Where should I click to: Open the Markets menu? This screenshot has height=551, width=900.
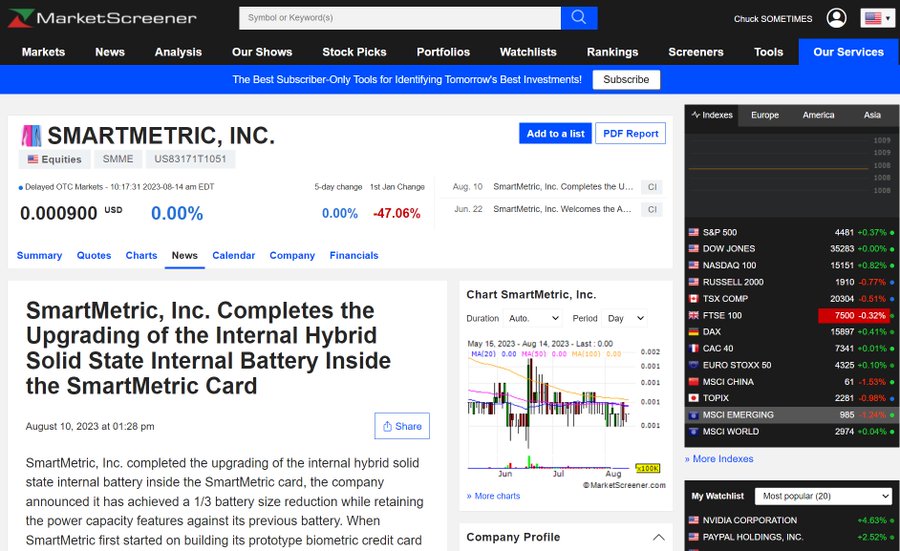coord(43,52)
